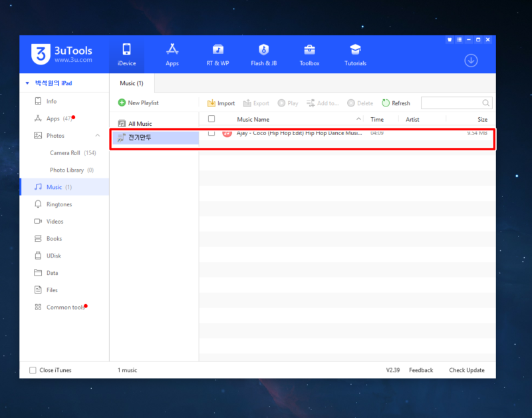
Task: Click the download arrow icon
Action: pyautogui.click(x=471, y=60)
